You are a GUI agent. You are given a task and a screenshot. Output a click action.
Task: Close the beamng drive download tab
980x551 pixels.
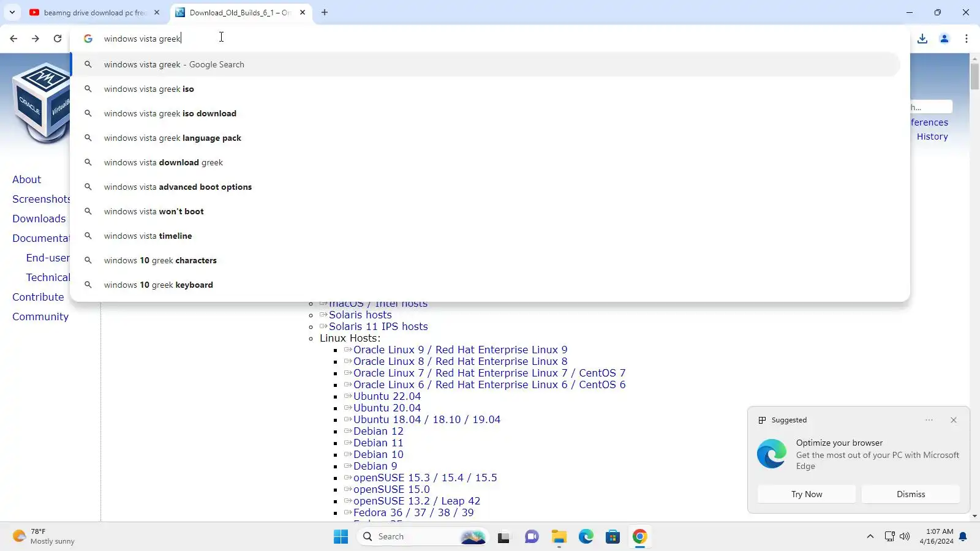pyautogui.click(x=157, y=12)
